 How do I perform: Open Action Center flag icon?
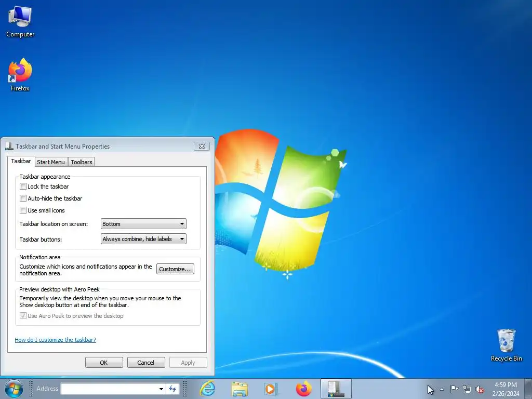(x=454, y=389)
